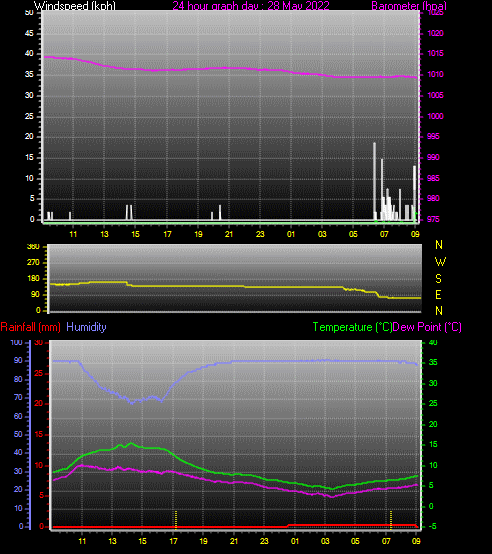This screenshot has height=554, width=492.
Task: Click the green temperature peak near 14
Action: coord(132,443)
